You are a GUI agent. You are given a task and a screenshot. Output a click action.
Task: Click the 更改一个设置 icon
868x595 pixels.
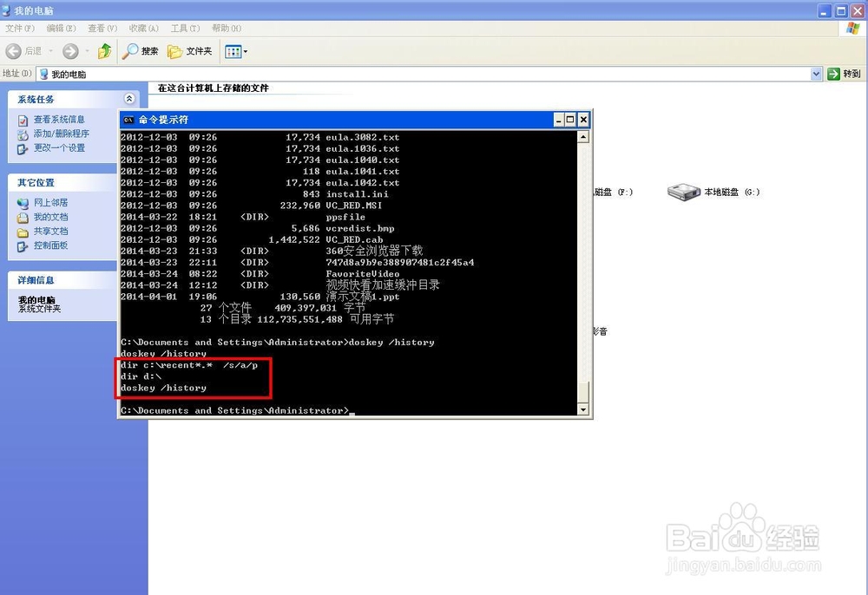(x=23, y=149)
